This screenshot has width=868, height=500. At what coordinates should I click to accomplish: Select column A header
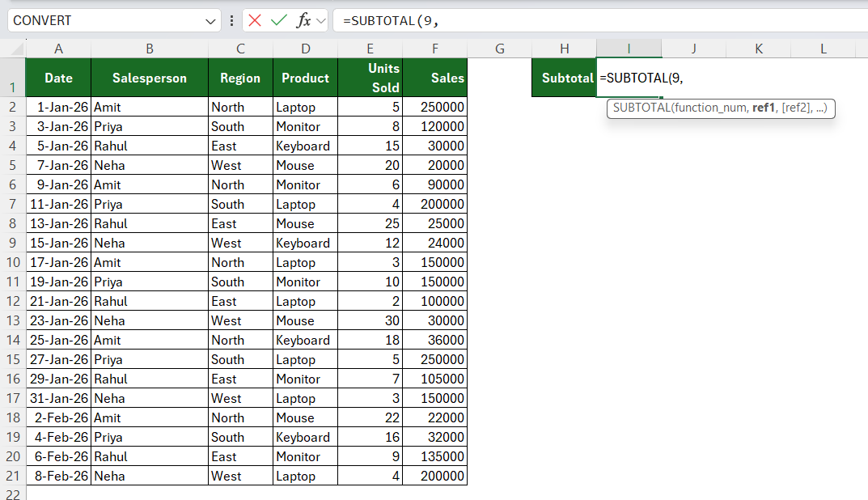58,49
